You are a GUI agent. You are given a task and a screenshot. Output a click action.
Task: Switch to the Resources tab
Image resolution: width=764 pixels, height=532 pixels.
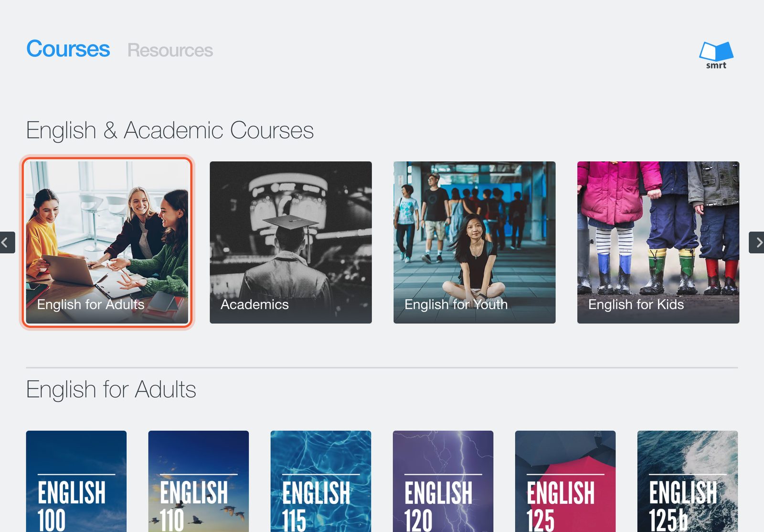(170, 50)
